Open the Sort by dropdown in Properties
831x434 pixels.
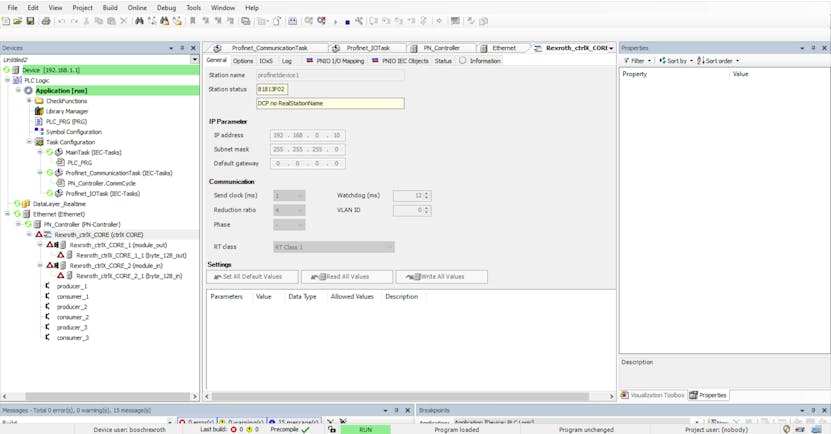(x=675, y=61)
